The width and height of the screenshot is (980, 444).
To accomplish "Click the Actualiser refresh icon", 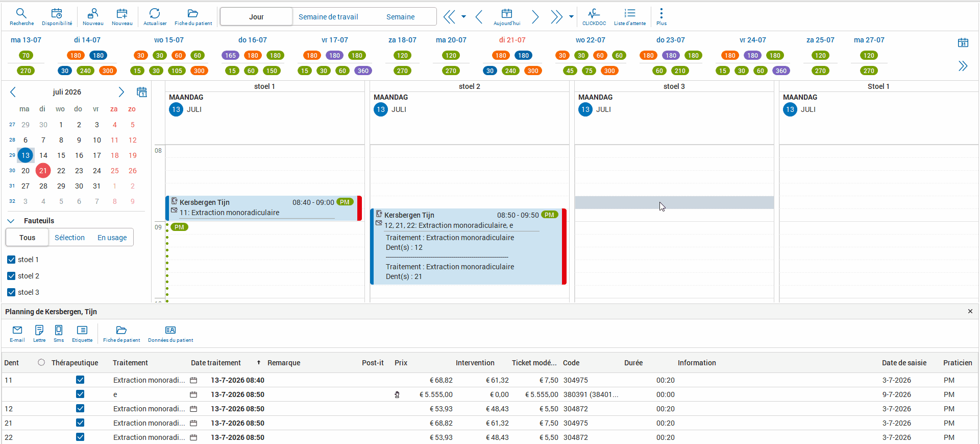I will pyautogui.click(x=155, y=16).
